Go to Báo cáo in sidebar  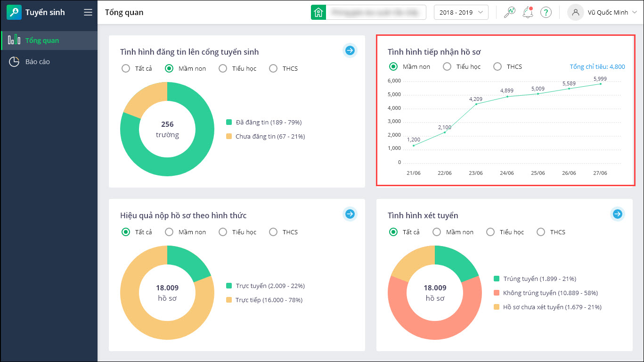38,62
